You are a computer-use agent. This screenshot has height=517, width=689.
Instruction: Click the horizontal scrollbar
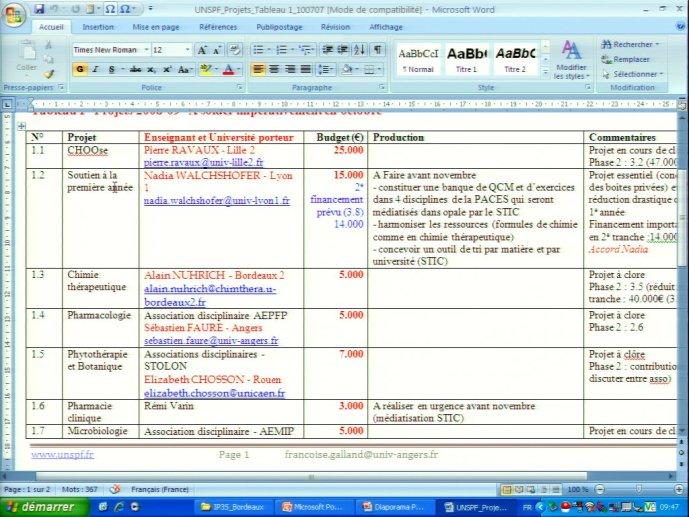click(311, 476)
